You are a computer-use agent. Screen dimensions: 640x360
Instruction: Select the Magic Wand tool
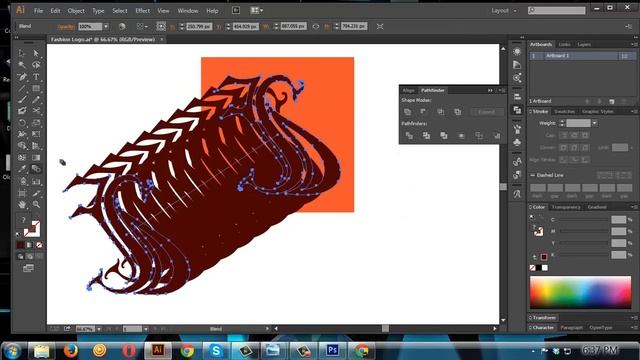[22, 65]
